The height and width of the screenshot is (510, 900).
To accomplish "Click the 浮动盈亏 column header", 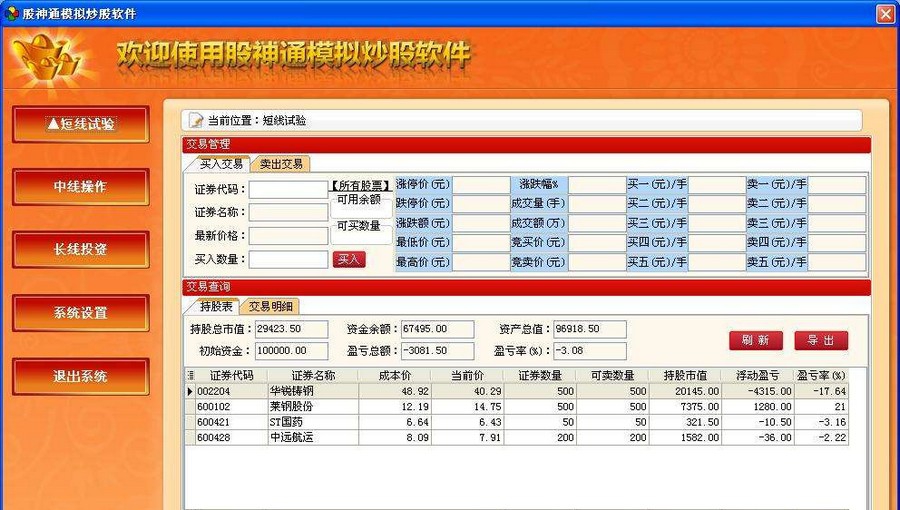I will pos(758,375).
